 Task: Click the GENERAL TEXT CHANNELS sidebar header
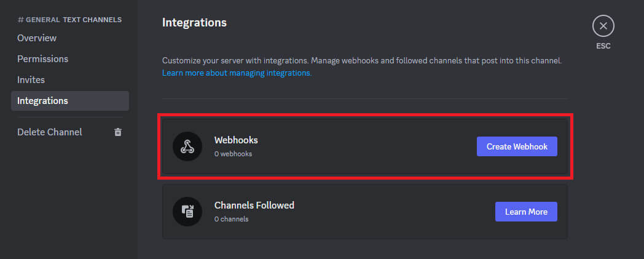(69, 20)
